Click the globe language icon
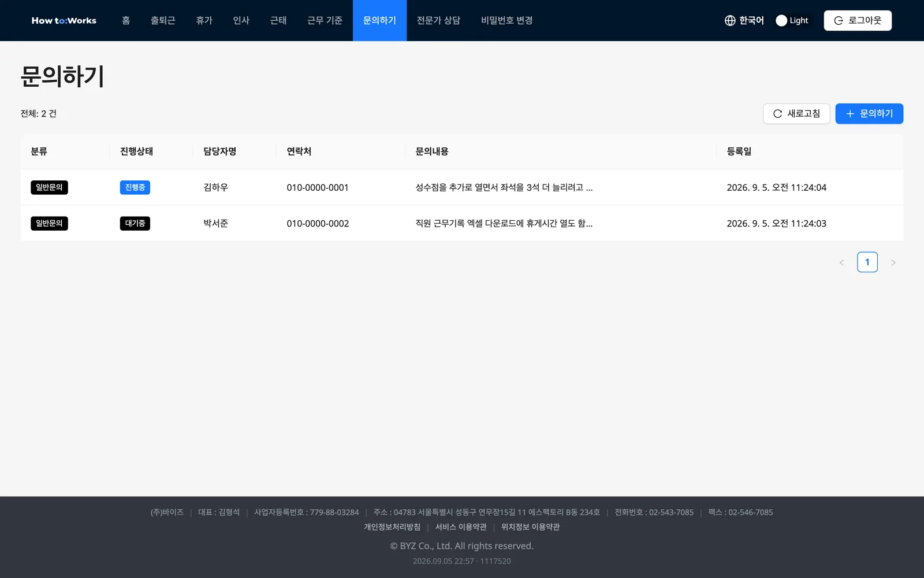Viewport: 924px width, 578px height. [x=730, y=20]
